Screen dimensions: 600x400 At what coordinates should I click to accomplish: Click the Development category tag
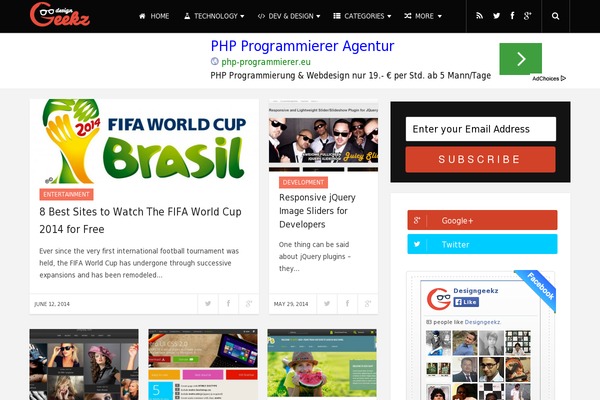pyautogui.click(x=303, y=183)
